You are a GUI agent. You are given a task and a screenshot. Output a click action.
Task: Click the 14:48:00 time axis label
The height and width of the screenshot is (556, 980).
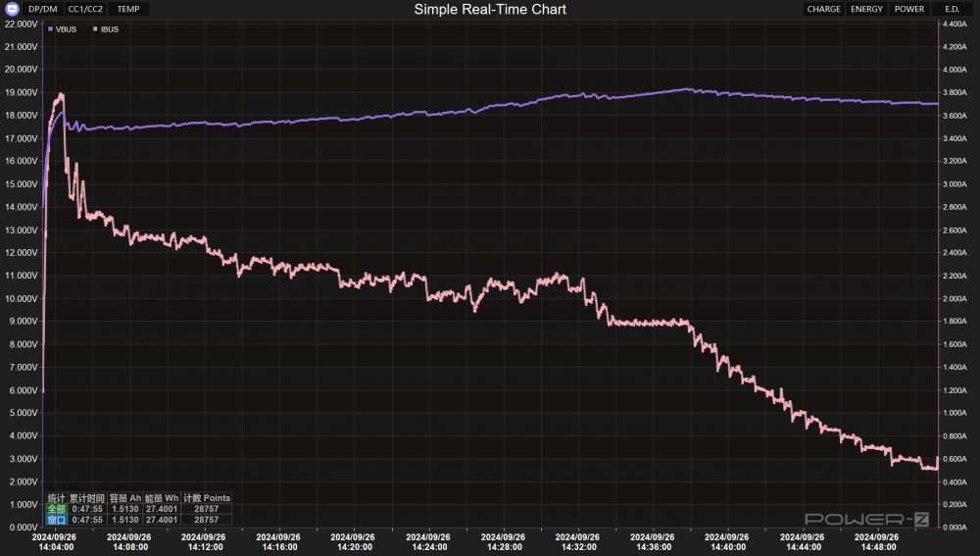pos(877,547)
